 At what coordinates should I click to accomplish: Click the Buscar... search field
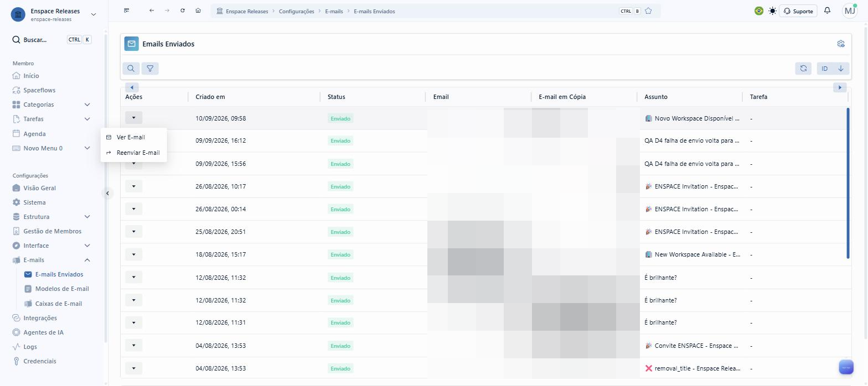click(x=52, y=40)
